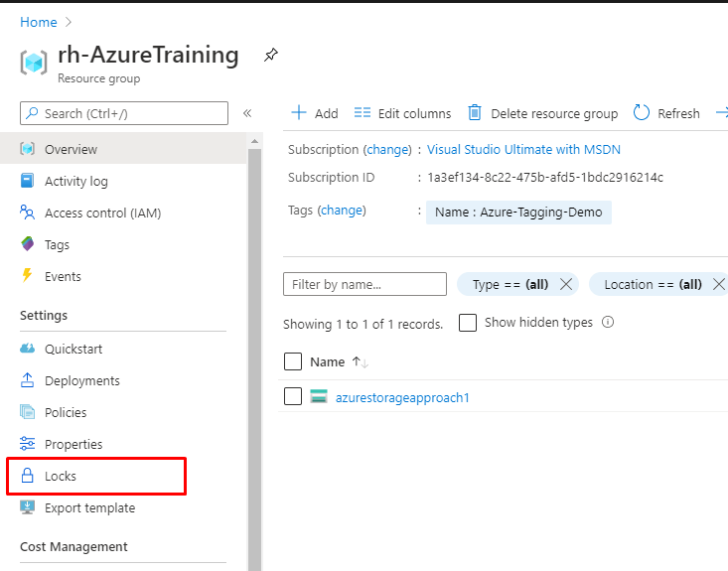Viewport: 728px width, 571px height.
Task: Open azurestorageapproach1 resource
Action: point(402,398)
